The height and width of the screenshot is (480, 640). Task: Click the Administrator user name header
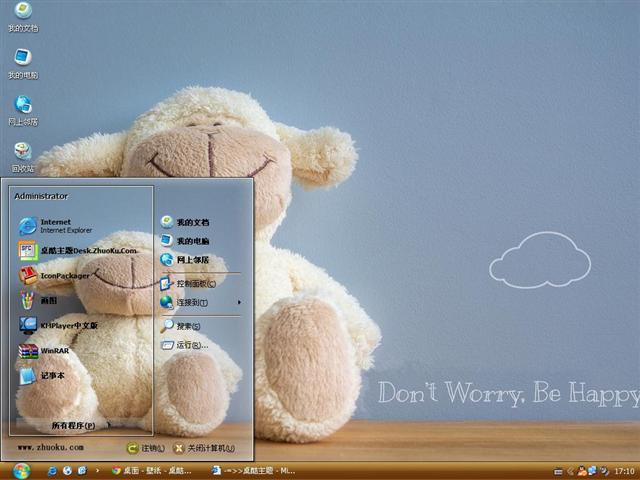point(41,196)
